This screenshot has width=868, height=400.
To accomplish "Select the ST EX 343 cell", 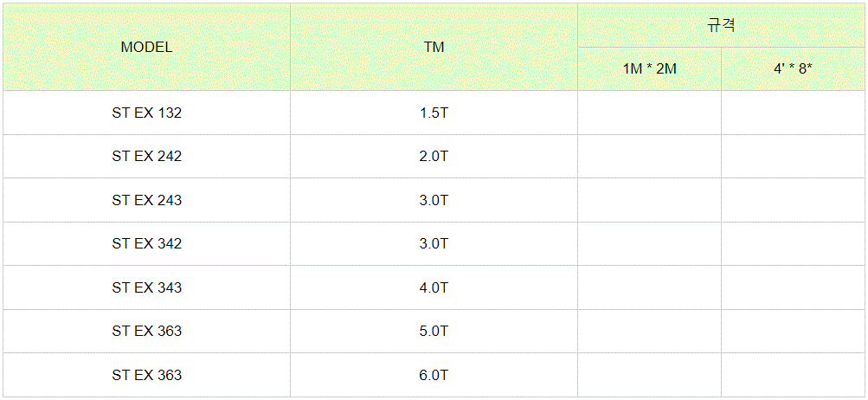I will pyautogui.click(x=147, y=287).
